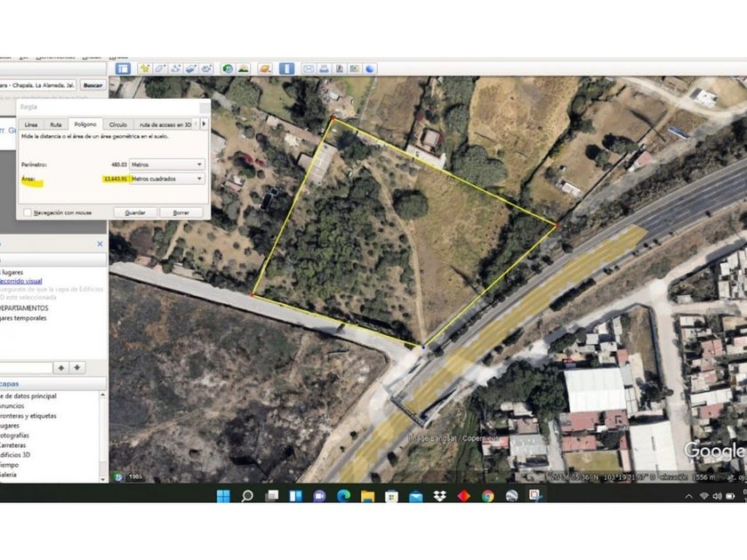Open the Perímetro units dropdown Metros

[167, 164]
